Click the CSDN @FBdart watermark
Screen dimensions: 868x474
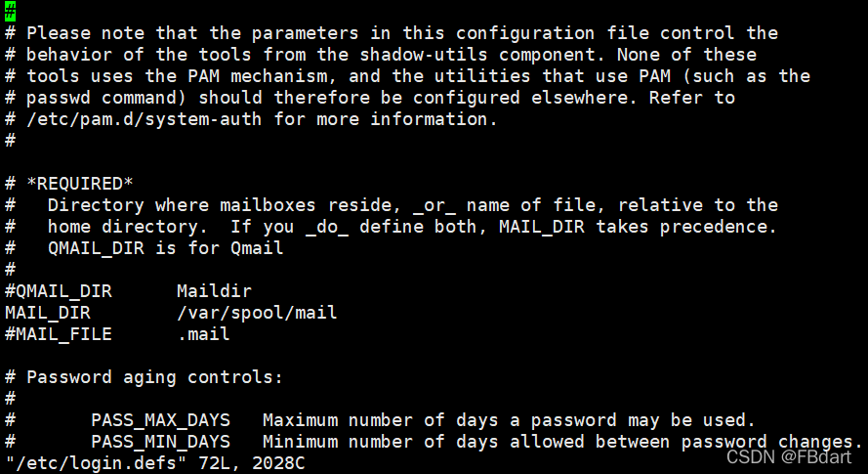click(x=789, y=456)
